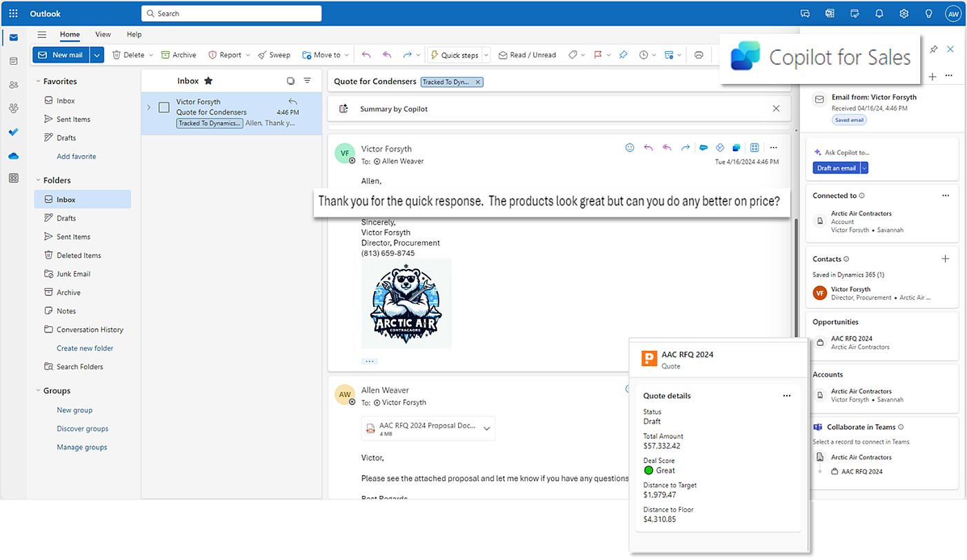The width and height of the screenshot is (967, 560).
Task: Remove Tracked To Dynamics category tag
Action: [x=478, y=82]
